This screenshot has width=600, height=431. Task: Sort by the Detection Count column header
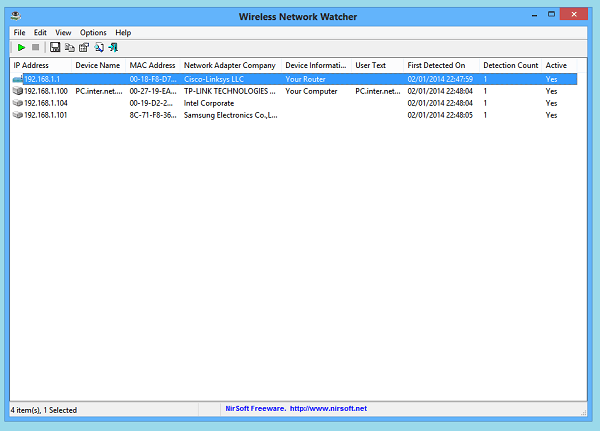[510, 65]
